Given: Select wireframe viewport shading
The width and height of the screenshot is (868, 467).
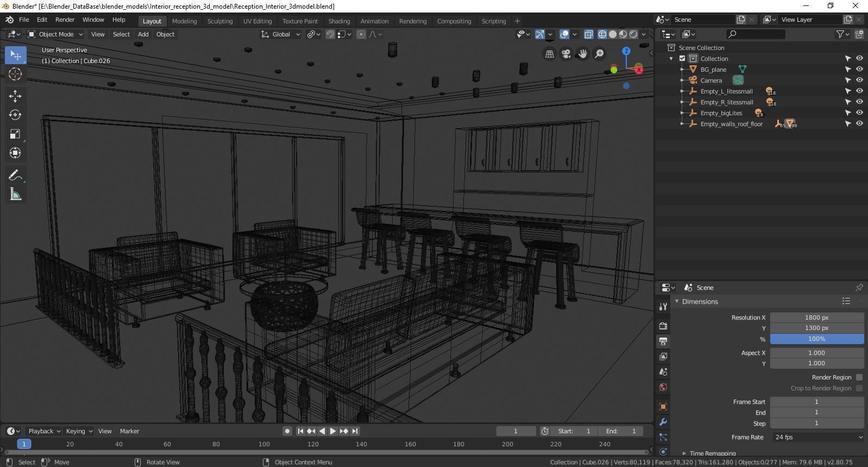Looking at the screenshot, I should (602, 34).
